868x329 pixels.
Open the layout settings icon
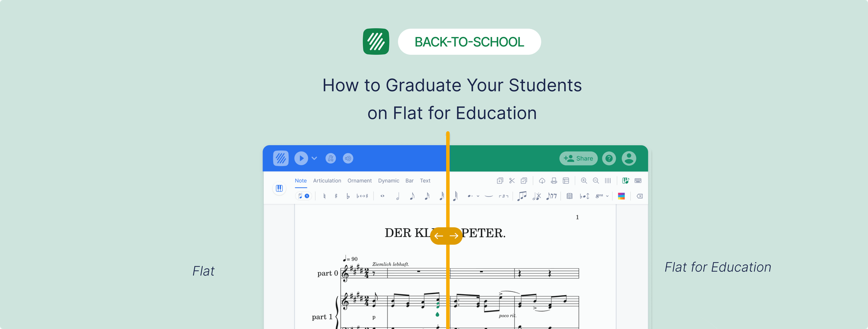[566, 181]
